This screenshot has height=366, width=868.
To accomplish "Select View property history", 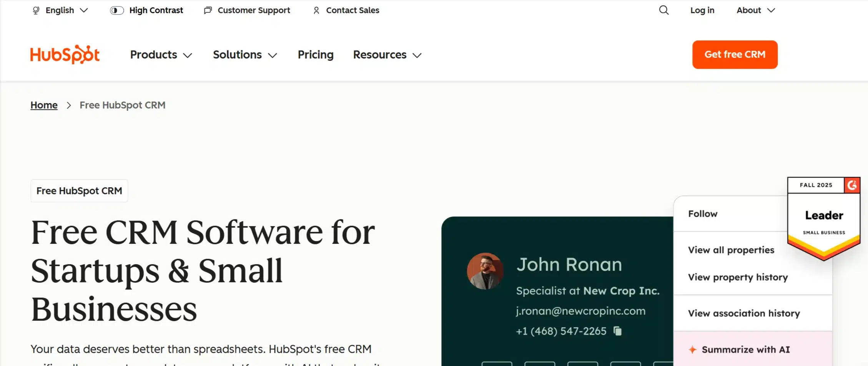I will (x=738, y=277).
